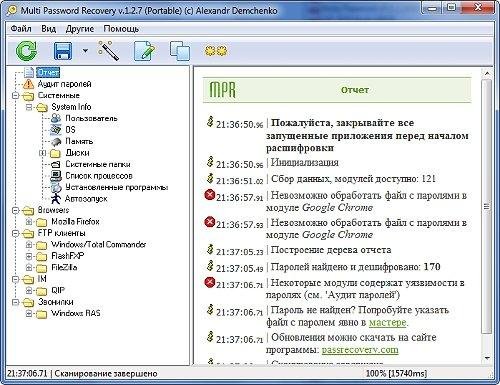Click the edit notepad with pencil icon
Image resolution: width=500 pixels, height=385 pixels.
coord(144,51)
